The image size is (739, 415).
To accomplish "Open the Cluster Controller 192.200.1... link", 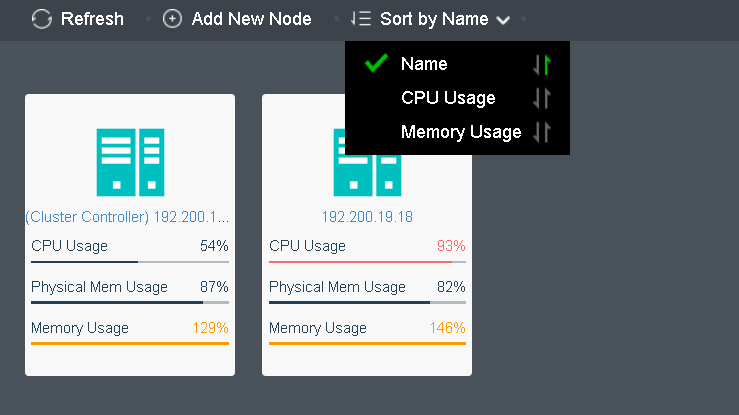I will click(127, 217).
